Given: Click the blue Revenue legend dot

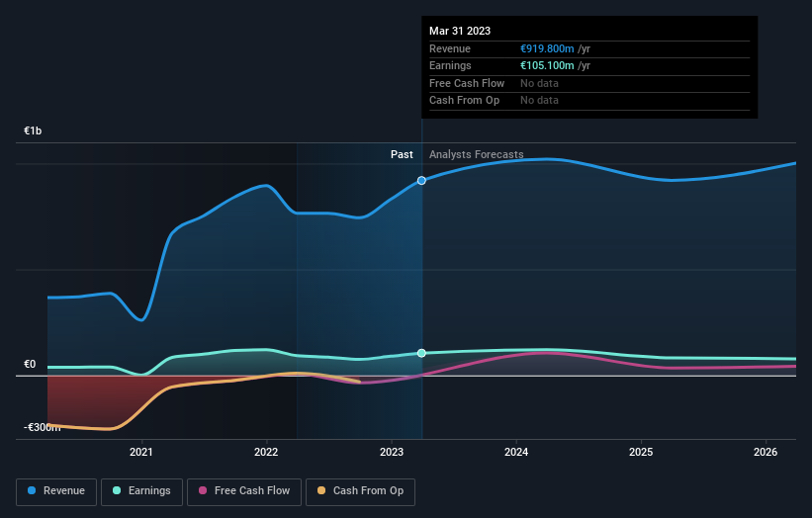Looking at the screenshot, I should pyautogui.click(x=32, y=490).
